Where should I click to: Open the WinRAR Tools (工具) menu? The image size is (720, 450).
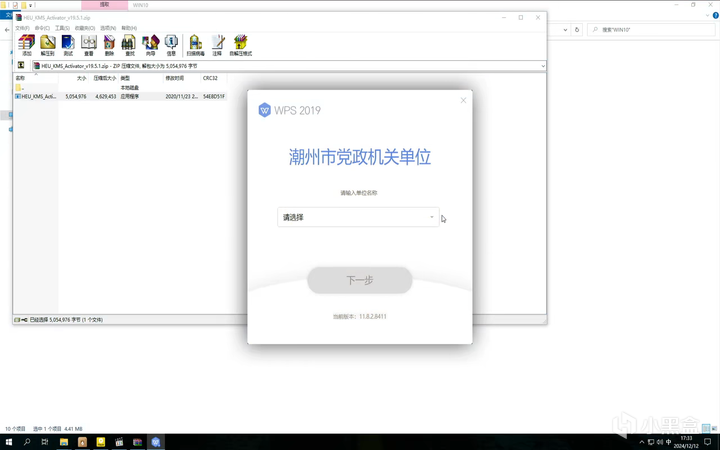[62, 28]
